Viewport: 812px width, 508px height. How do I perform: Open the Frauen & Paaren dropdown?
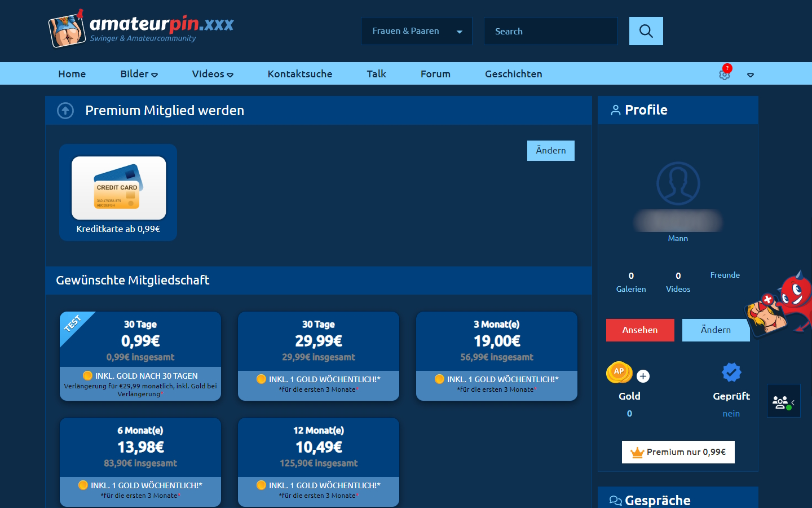(416, 31)
